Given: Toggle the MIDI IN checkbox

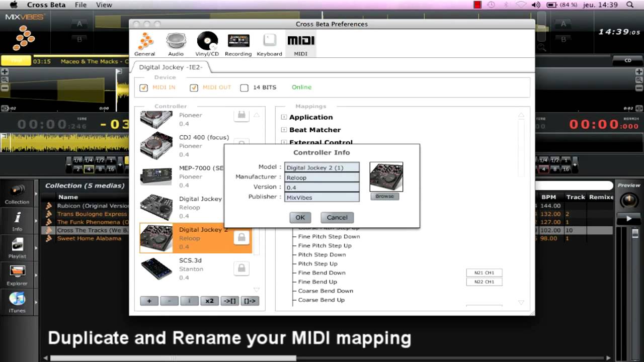Looking at the screenshot, I should click(x=144, y=87).
